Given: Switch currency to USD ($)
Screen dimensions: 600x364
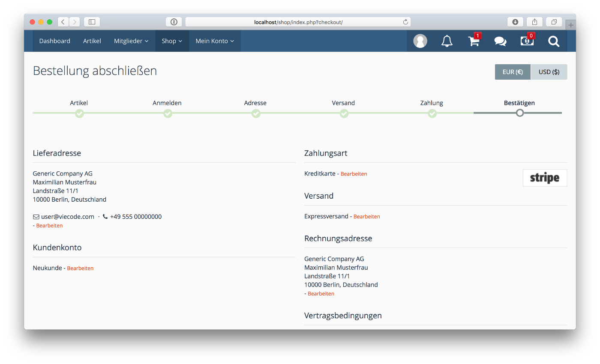Looking at the screenshot, I should tap(549, 72).
